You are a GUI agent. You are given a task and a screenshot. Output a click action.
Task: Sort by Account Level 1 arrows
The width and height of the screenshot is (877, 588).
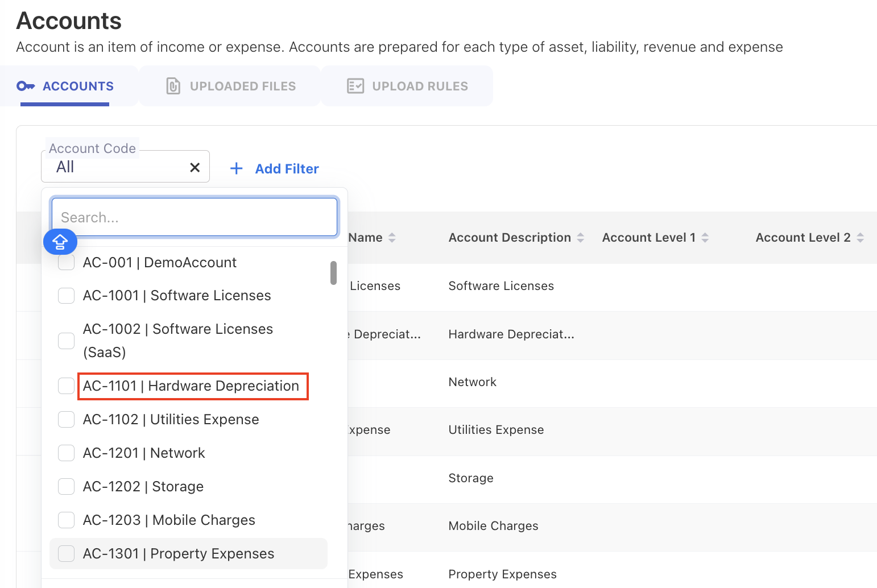click(x=705, y=238)
